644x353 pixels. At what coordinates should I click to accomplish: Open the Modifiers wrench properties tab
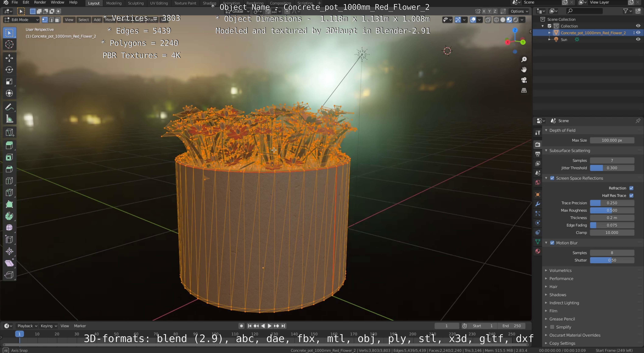tap(538, 204)
